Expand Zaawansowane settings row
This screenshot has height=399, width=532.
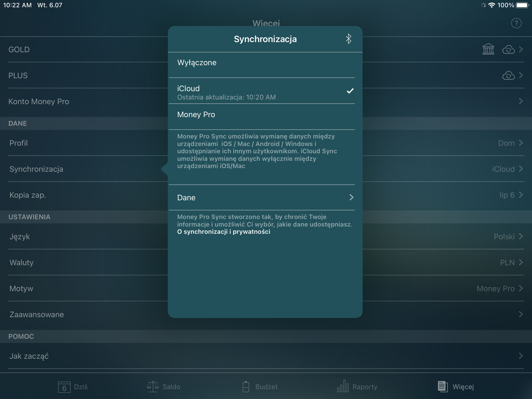pos(266,314)
